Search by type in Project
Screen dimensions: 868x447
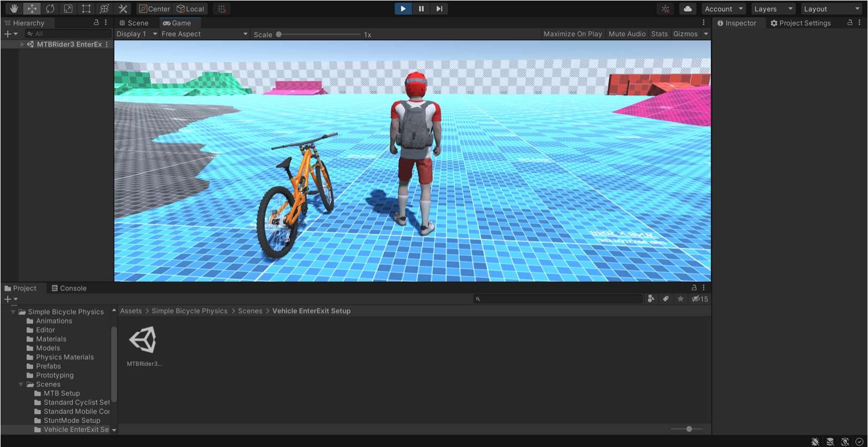[x=651, y=299]
